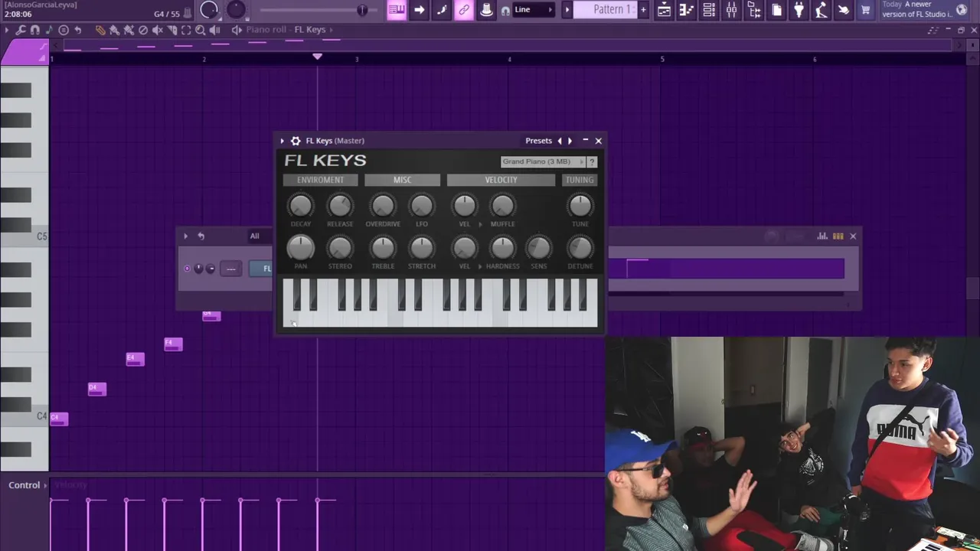Open the project copy/files icon
This screenshot has width=980, height=551.
(776, 10)
